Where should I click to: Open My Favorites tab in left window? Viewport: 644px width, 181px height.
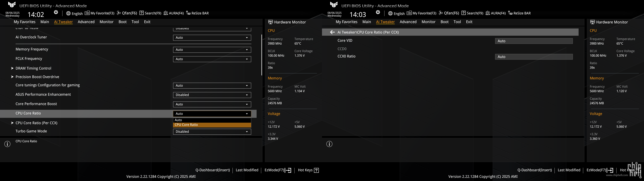(x=24, y=22)
